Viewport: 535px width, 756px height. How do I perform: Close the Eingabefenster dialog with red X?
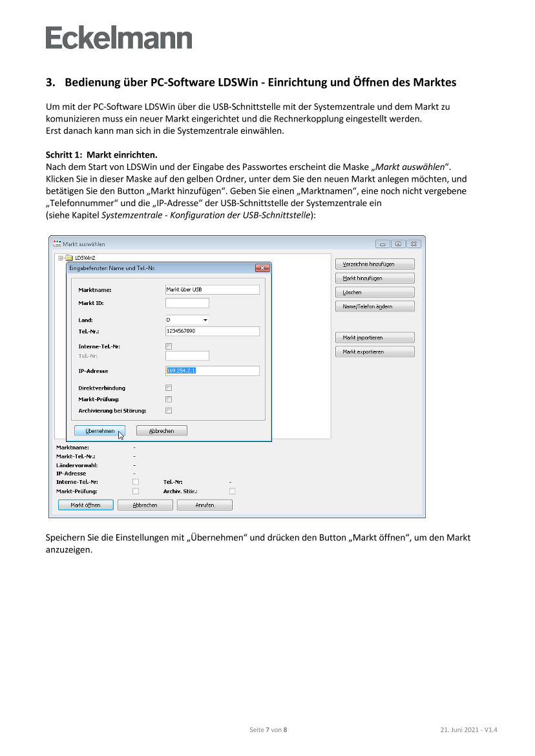262,268
